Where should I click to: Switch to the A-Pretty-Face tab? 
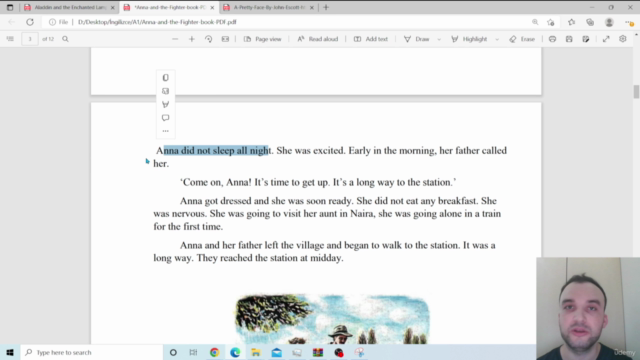pos(269,7)
